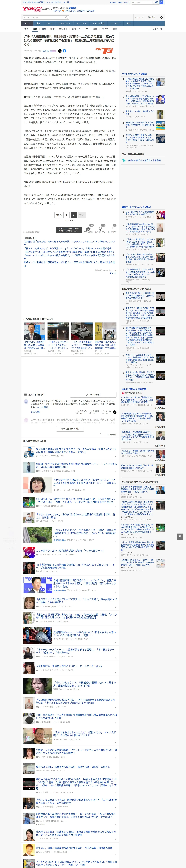This screenshot has width=186, height=868.
Task: Click the blue web search button in header
Action: 161,2
